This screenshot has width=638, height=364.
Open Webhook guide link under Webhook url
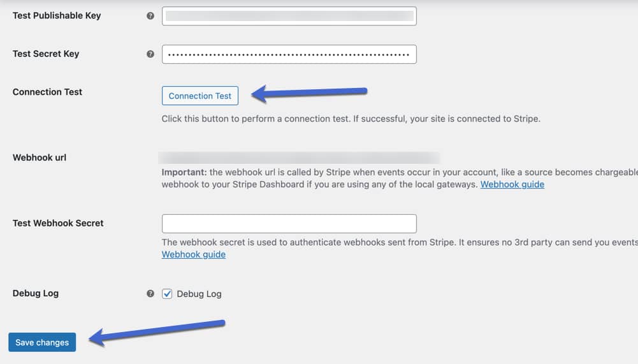pos(512,184)
